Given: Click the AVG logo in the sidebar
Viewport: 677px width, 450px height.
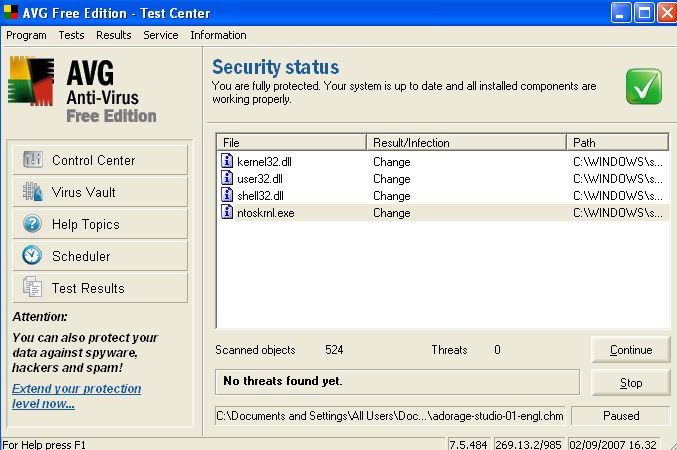Looking at the screenshot, I should 31,81.
